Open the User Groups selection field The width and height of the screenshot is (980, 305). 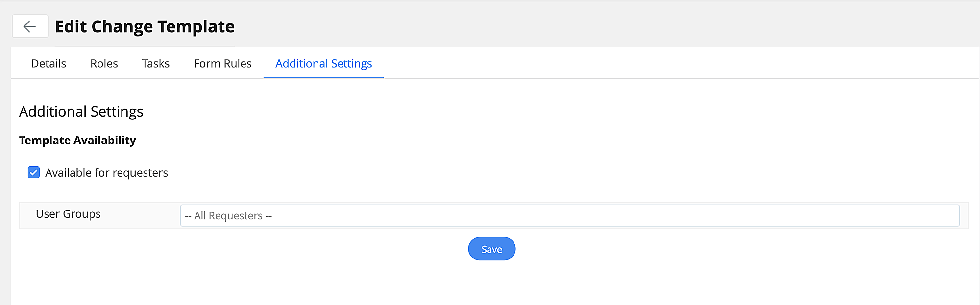coord(569,215)
